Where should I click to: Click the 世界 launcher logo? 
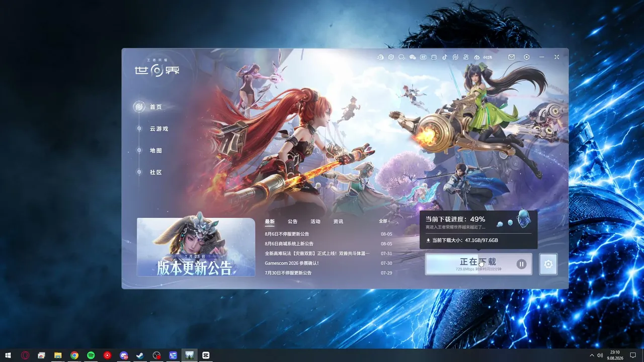tap(157, 69)
